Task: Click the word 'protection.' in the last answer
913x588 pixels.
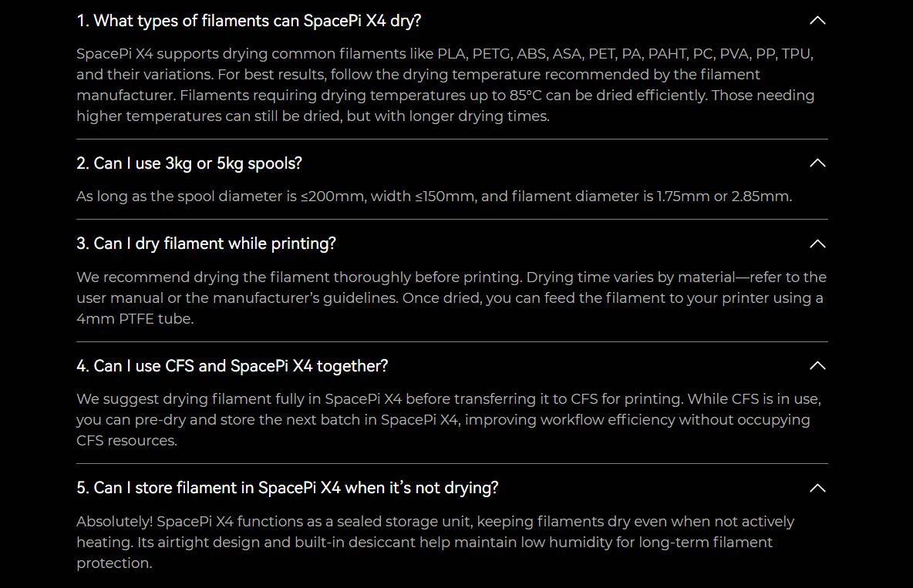Action: click(114, 563)
